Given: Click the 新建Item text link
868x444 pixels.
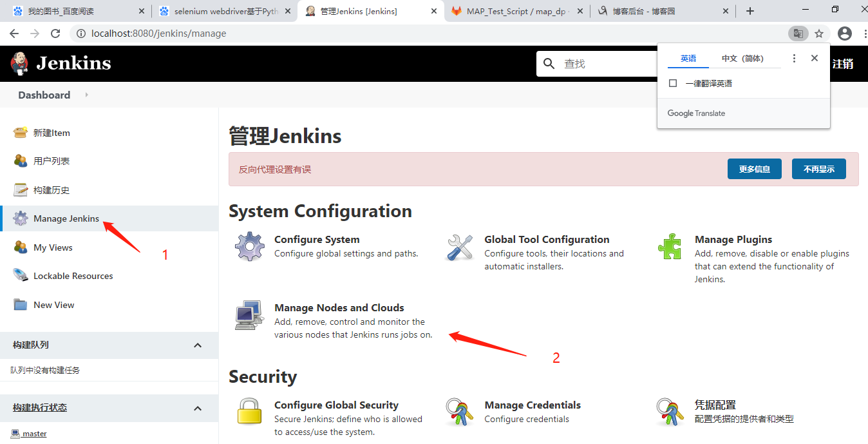Looking at the screenshot, I should (52, 133).
